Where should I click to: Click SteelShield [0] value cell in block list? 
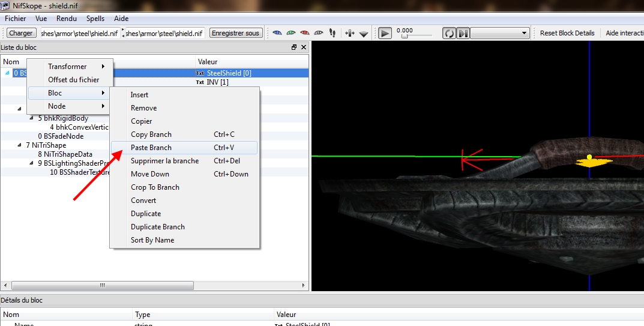229,73
